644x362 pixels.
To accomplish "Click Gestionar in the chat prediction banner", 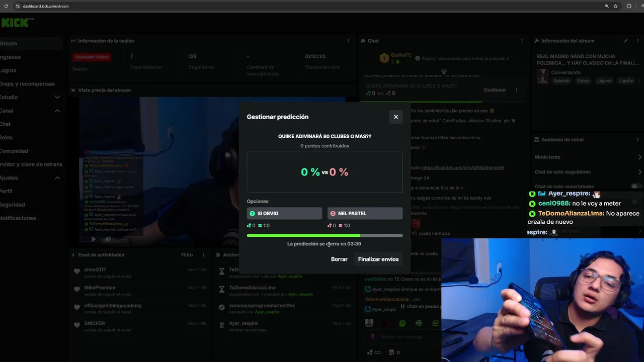I will pos(495,90).
